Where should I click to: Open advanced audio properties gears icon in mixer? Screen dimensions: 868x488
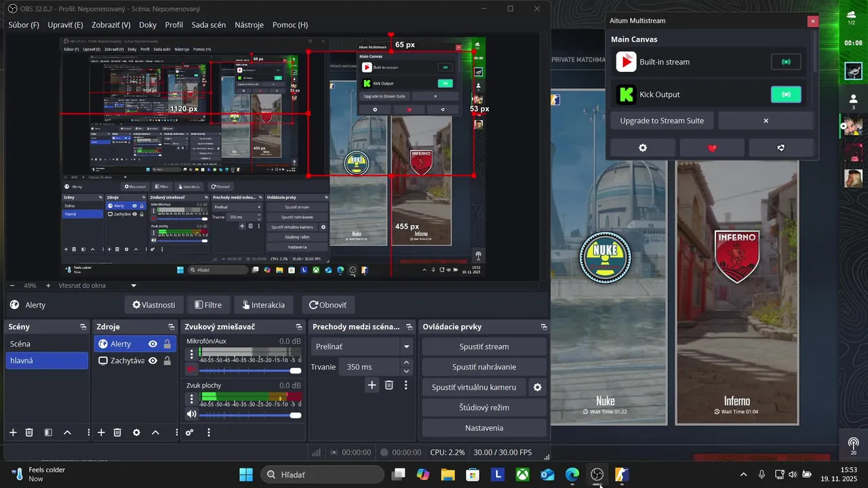coord(190,432)
